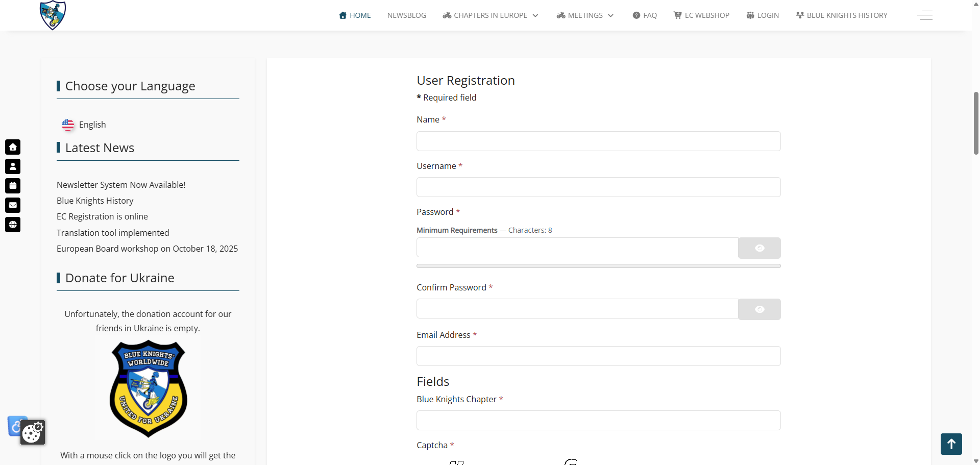Open the calendar icon in the left sidebar

pos(13,186)
